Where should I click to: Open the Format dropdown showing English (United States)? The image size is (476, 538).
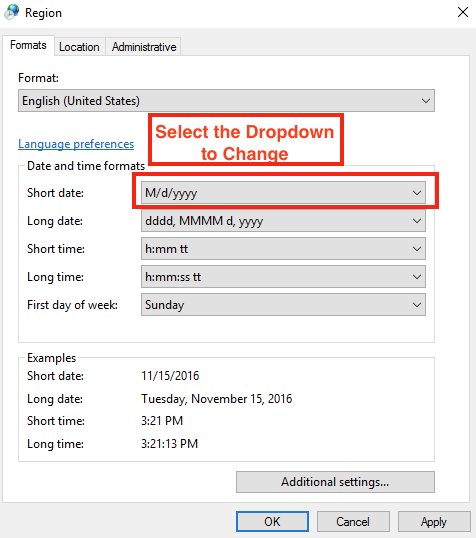[226, 101]
